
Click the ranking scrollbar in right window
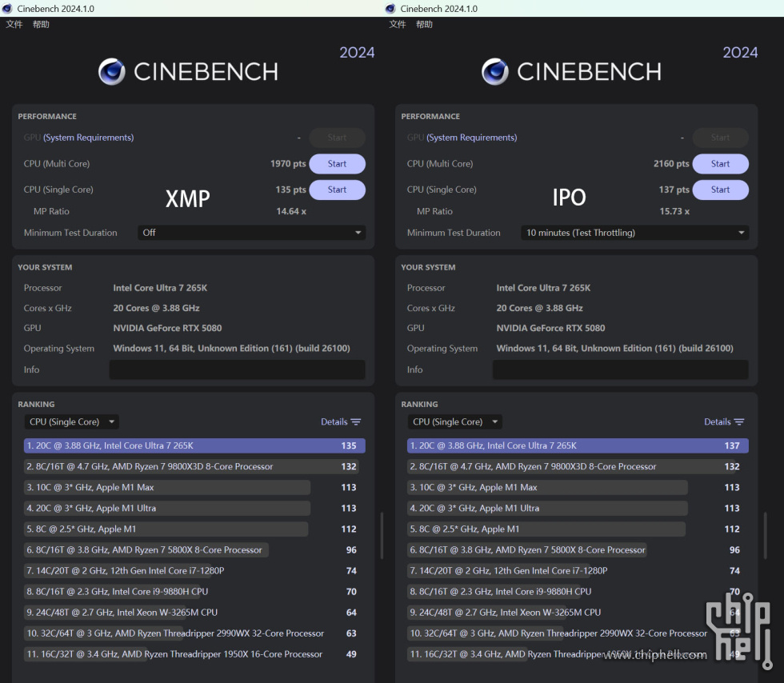point(765,535)
